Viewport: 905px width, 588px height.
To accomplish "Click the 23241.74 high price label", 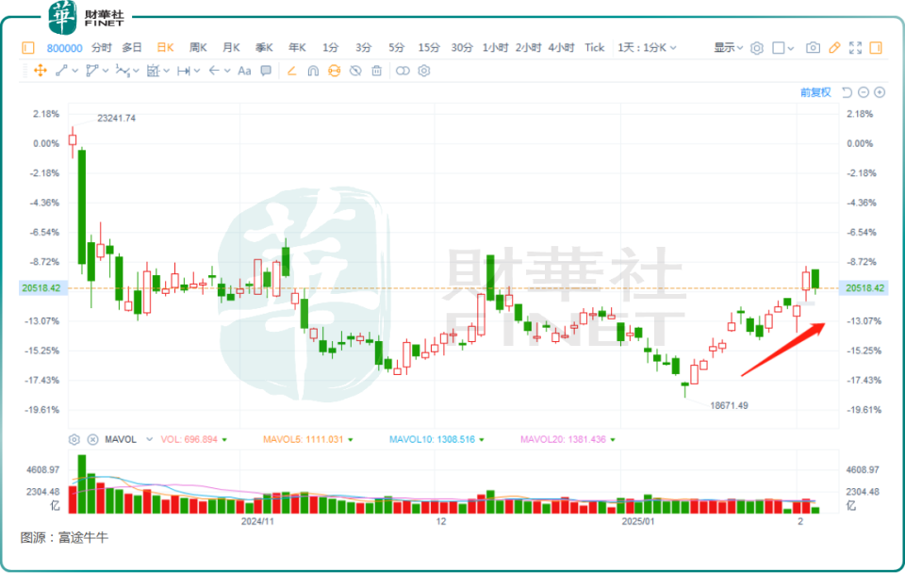I will [117, 119].
